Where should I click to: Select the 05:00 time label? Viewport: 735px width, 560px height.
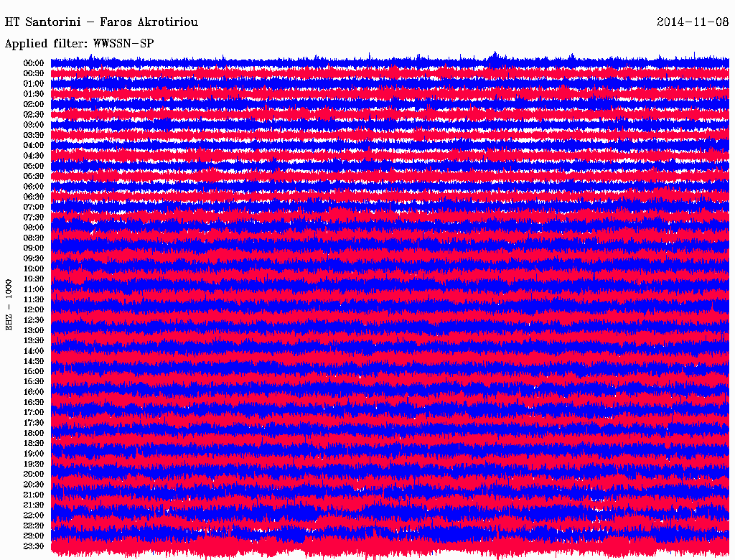[34, 166]
